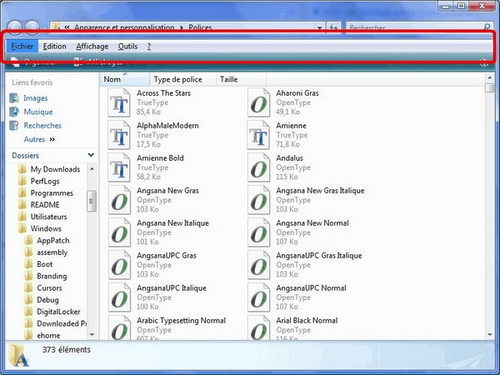This screenshot has width=500, height=375.
Task: Select the Boot folder in tree
Action: point(45,264)
